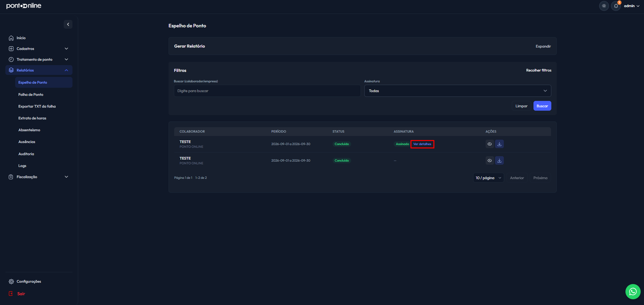
Task: Go to Início home icon
Action: pyautogui.click(x=11, y=38)
